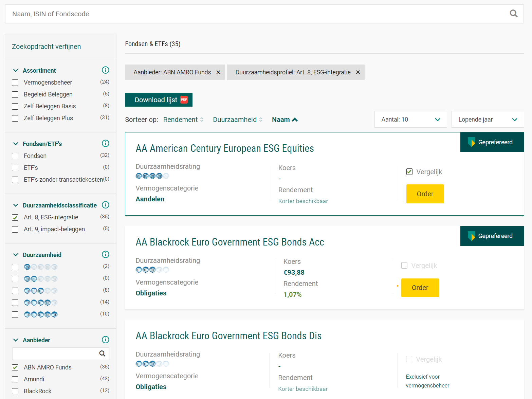The height and width of the screenshot is (399, 532).
Task: Remove the ABN AMRO Funds filter chip
Action: (x=218, y=72)
